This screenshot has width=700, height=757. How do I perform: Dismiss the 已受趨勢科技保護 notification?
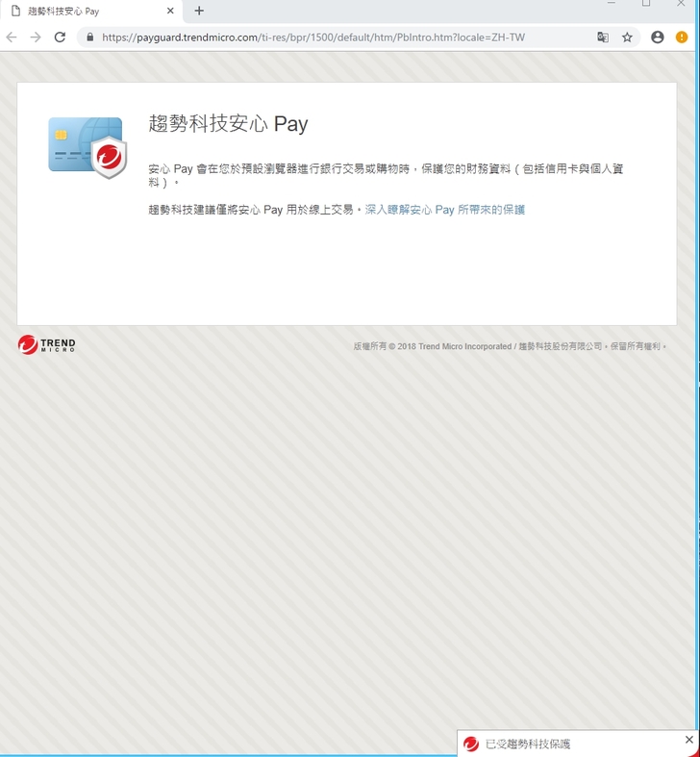point(688,740)
